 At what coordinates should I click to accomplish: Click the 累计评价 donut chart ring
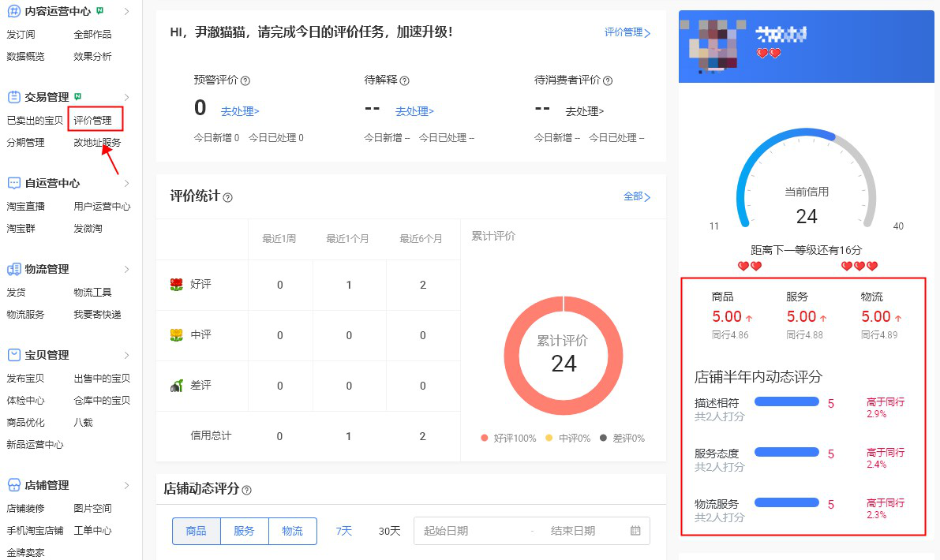point(564,407)
